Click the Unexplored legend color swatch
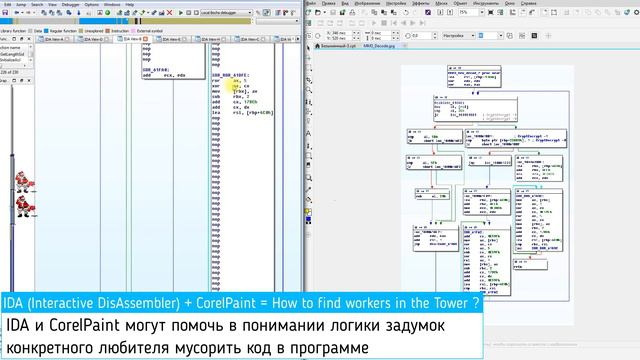The image size is (640, 360). 81,31
